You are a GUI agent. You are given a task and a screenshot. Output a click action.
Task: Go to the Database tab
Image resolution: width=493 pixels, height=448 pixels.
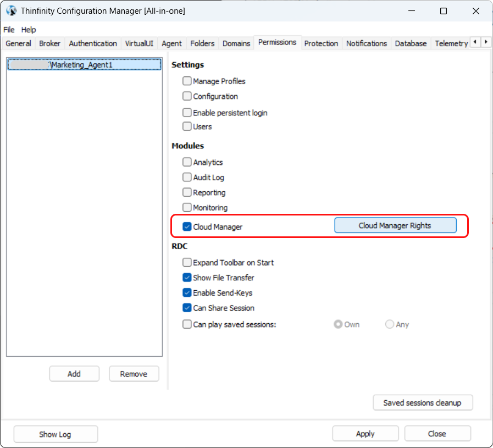click(x=411, y=43)
